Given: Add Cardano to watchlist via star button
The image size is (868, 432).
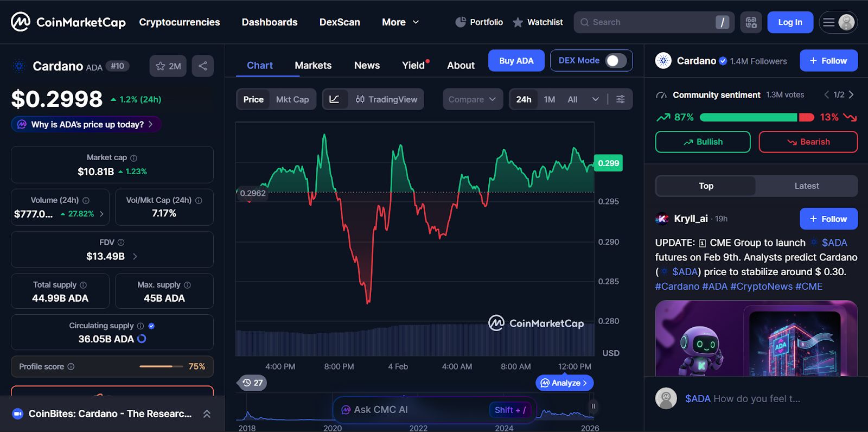Looking at the screenshot, I should click(168, 66).
